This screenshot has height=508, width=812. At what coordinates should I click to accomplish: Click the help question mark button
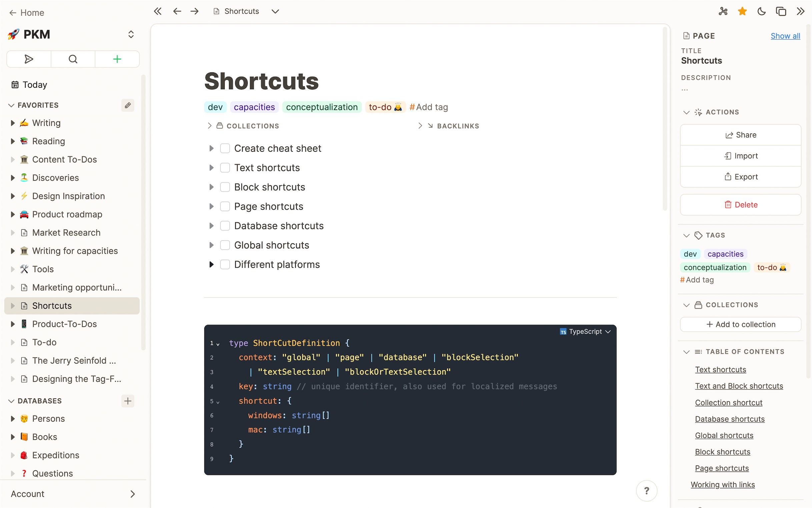coord(646,491)
